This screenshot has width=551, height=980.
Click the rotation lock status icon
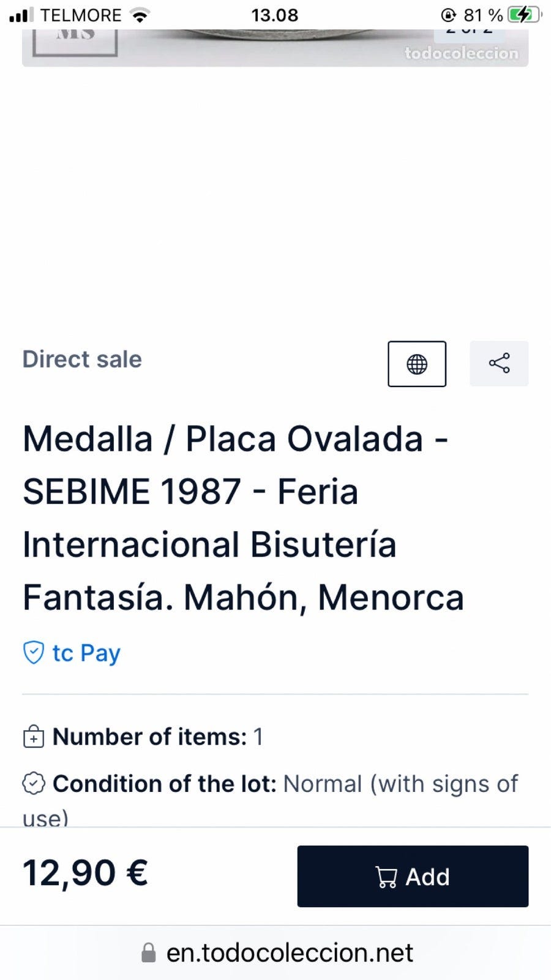coord(449,15)
